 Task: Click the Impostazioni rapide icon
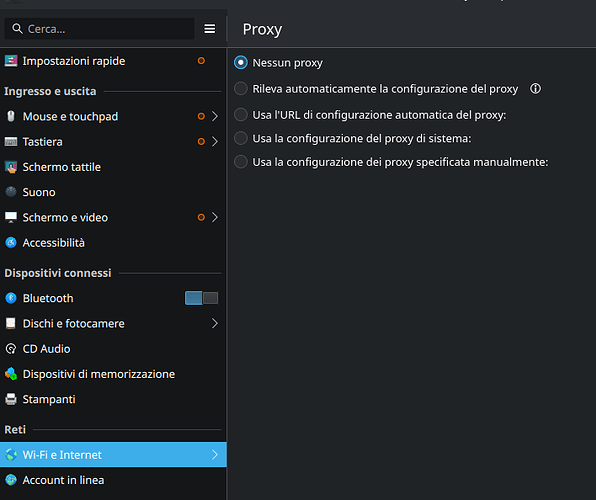(x=11, y=61)
